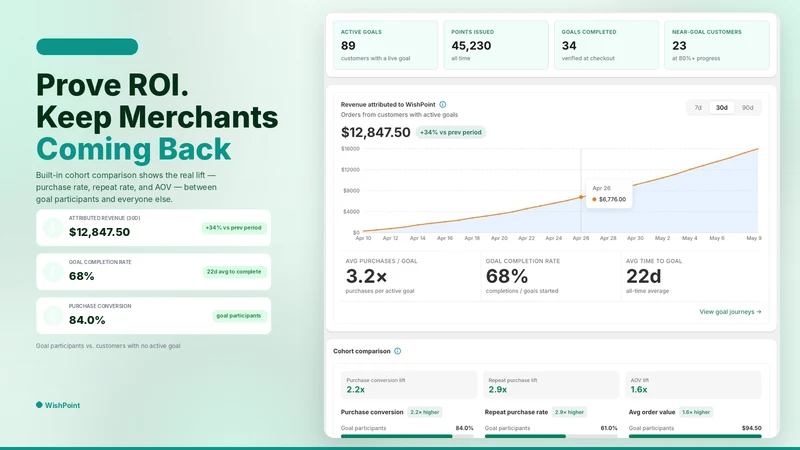
Task: Click the $12,847.50 revenue total above the chart
Action: 376,133
